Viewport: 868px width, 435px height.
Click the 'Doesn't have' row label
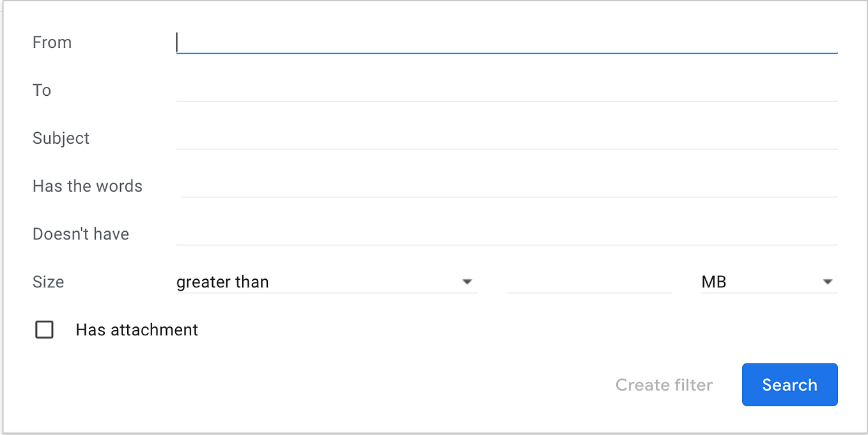(81, 233)
